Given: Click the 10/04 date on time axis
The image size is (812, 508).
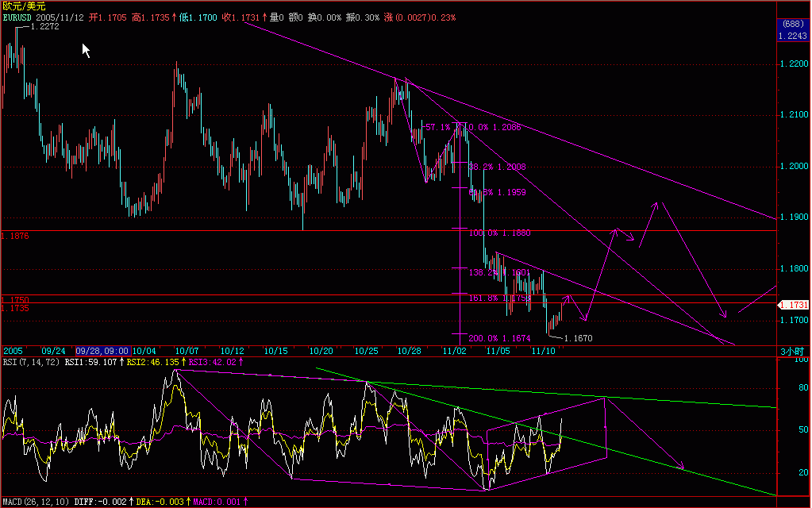Looking at the screenshot, I should pyautogui.click(x=144, y=351).
